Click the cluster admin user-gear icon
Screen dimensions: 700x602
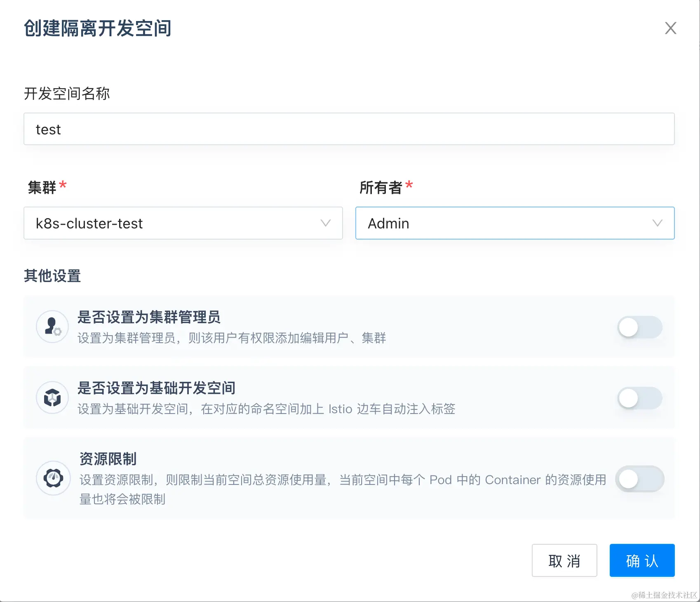pyautogui.click(x=52, y=327)
